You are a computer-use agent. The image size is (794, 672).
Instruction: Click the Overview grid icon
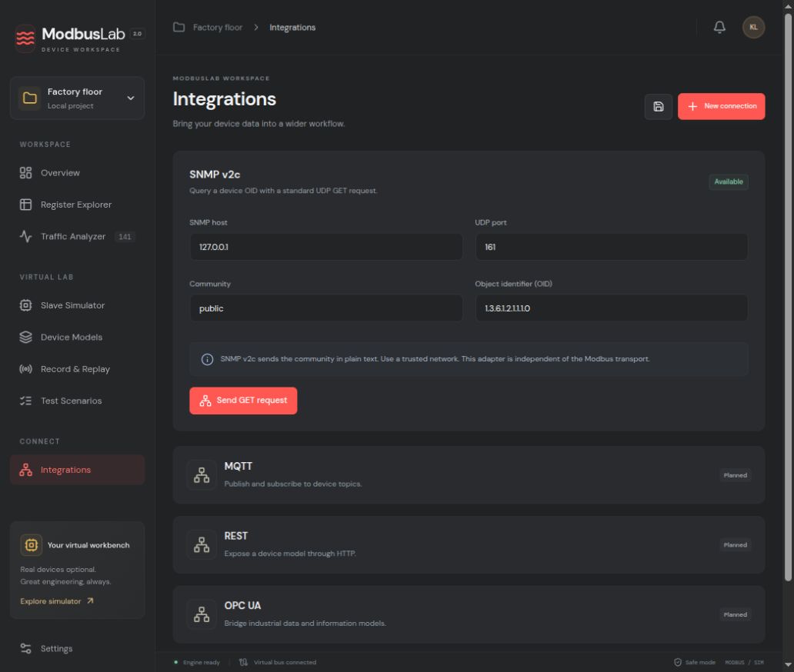pyautogui.click(x=26, y=173)
